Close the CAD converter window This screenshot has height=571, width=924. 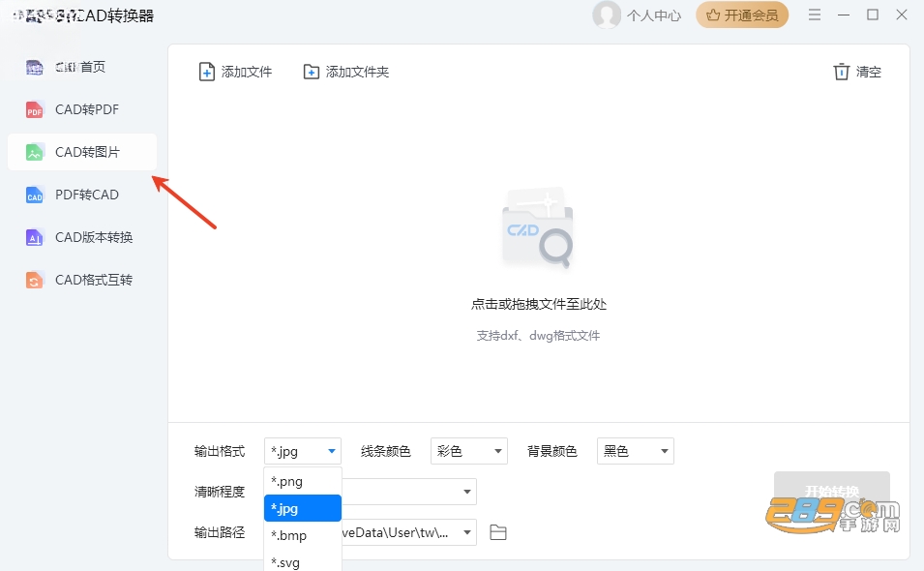point(902,15)
